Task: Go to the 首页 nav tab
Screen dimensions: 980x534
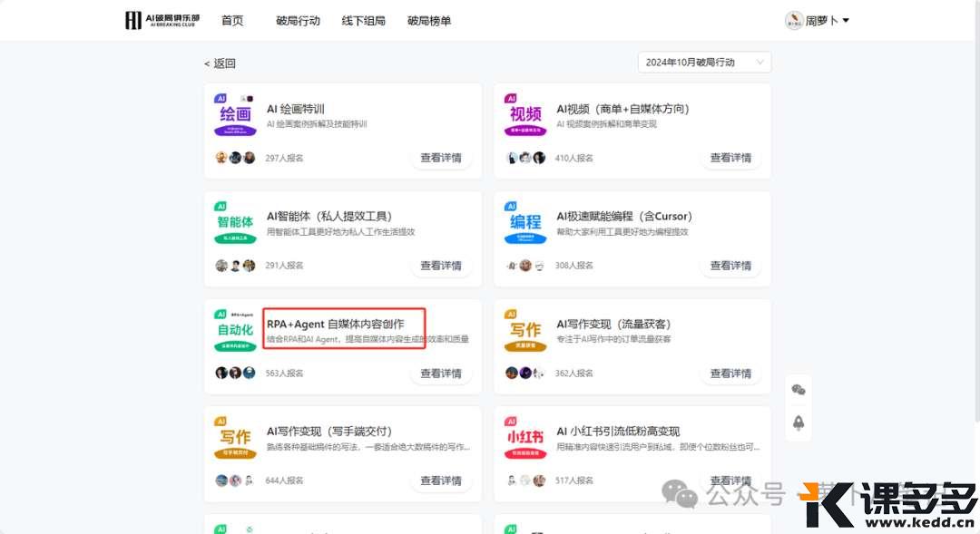Action: coord(232,21)
